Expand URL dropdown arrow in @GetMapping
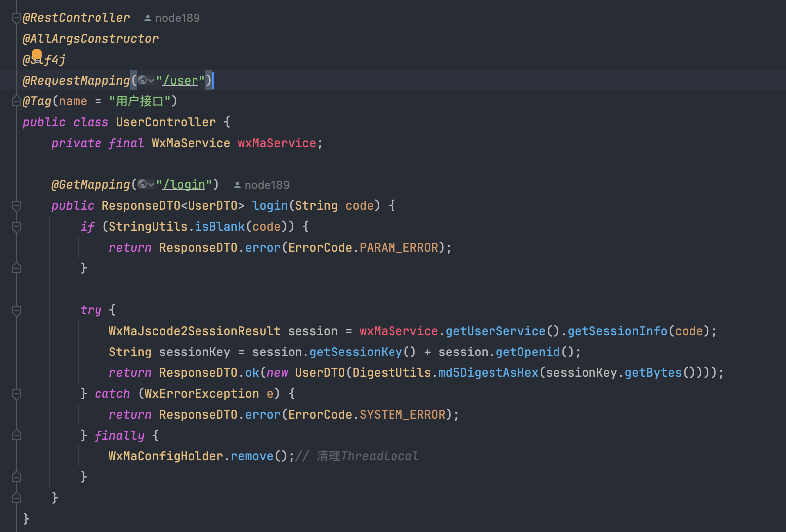This screenshot has height=532, width=786. [x=151, y=185]
